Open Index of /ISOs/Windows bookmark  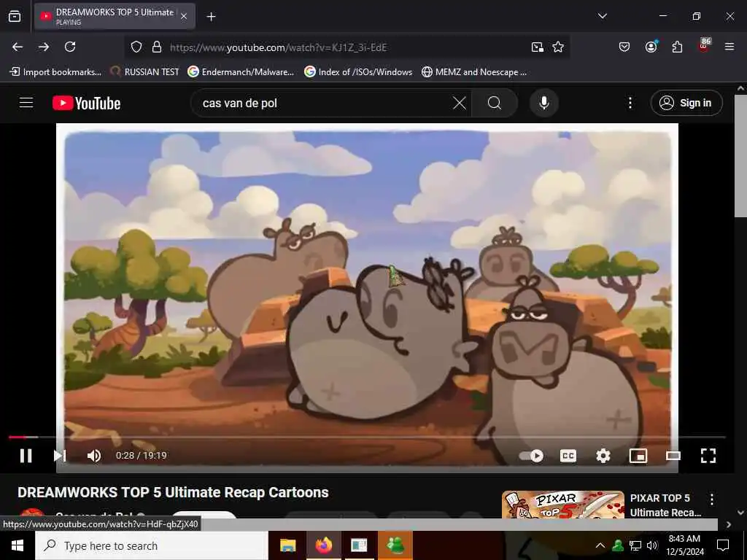click(358, 72)
